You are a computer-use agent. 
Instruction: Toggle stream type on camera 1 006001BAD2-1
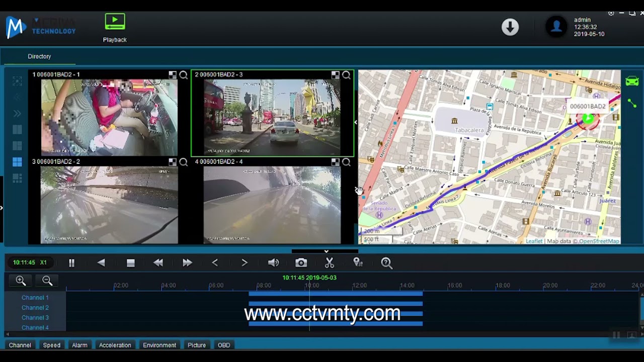pos(173,75)
